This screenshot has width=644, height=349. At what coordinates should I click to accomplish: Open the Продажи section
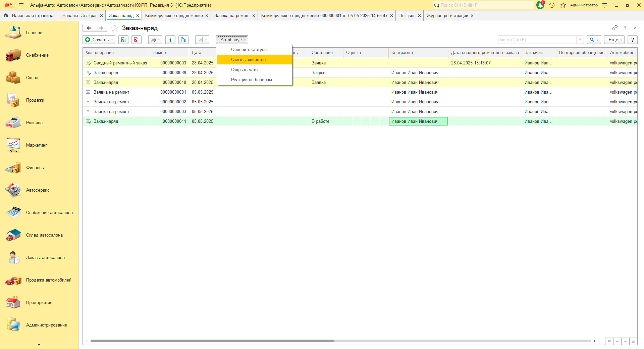pos(35,100)
